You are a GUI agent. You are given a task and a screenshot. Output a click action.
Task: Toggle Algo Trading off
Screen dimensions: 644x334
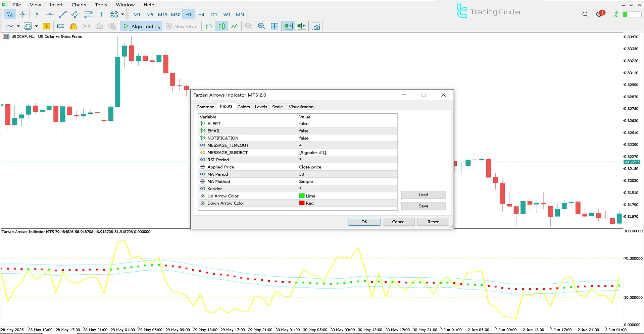(x=141, y=26)
